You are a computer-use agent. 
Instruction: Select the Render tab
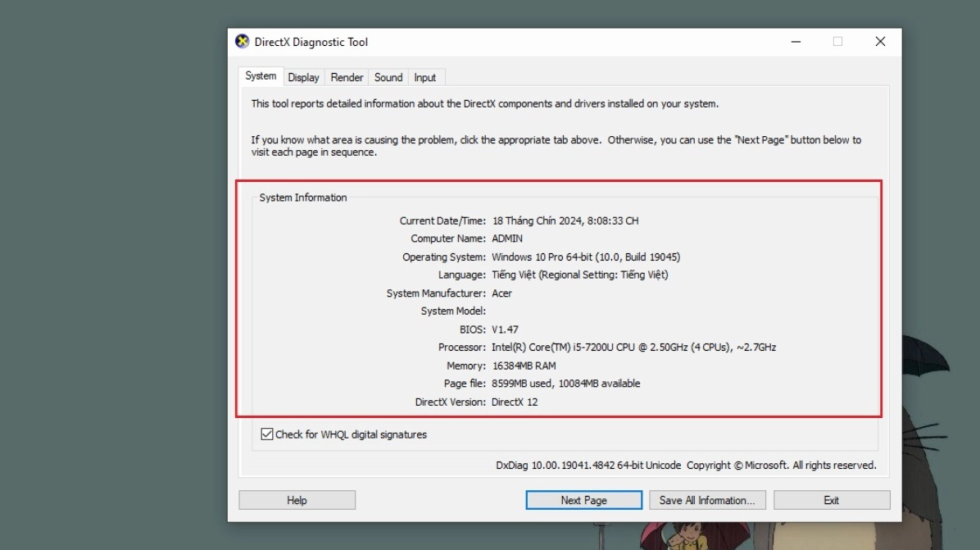click(347, 76)
